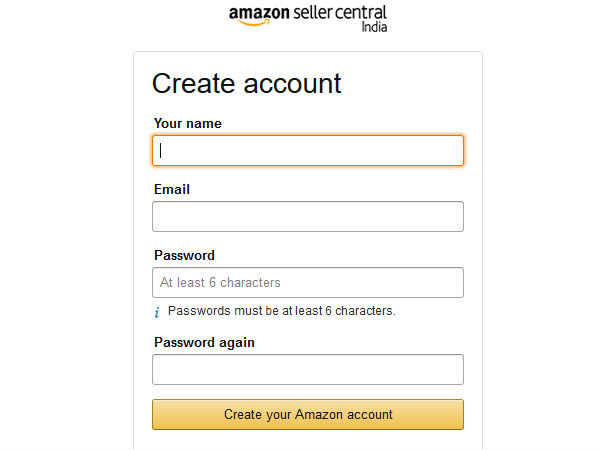The height and width of the screenshot is (450, 600).
Task: Select the Password field with placeholder text
Action: coord(308,283)
